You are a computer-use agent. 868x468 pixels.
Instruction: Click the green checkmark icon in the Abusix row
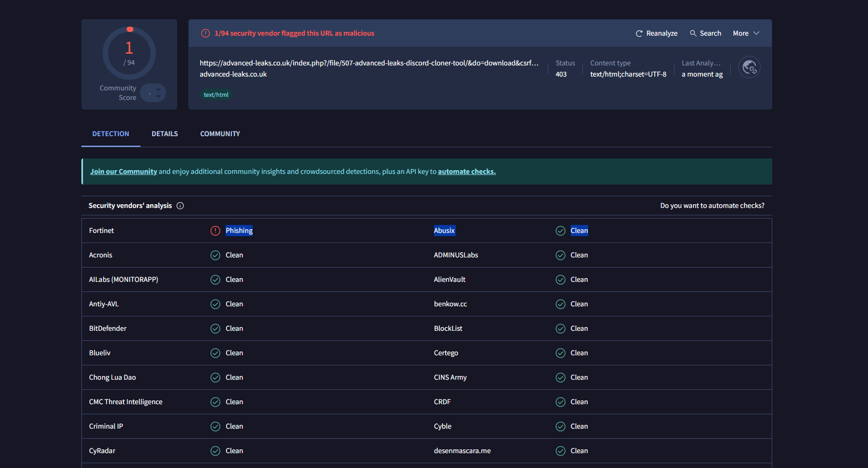pyautogui.click(x=561, y=231)
